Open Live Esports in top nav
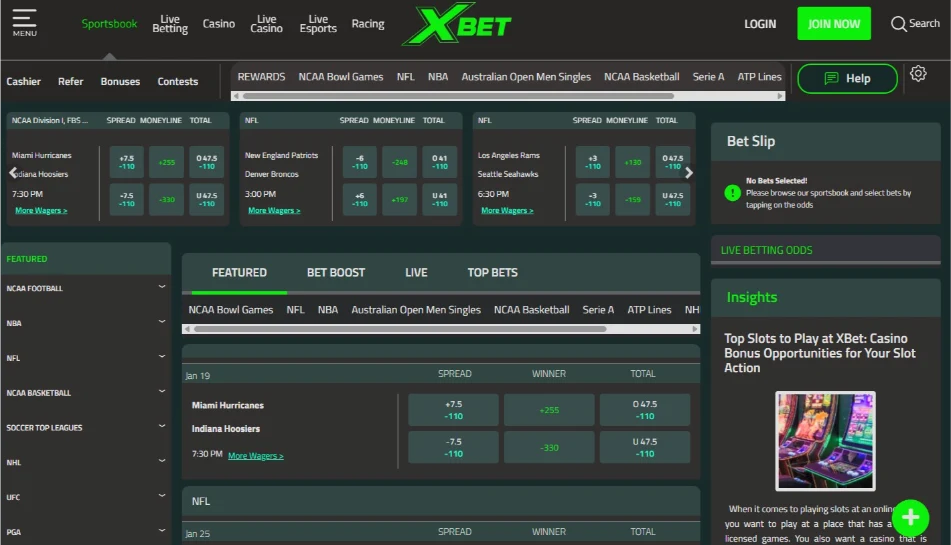The height and width of the screenshot is (545, 951). 318,24
